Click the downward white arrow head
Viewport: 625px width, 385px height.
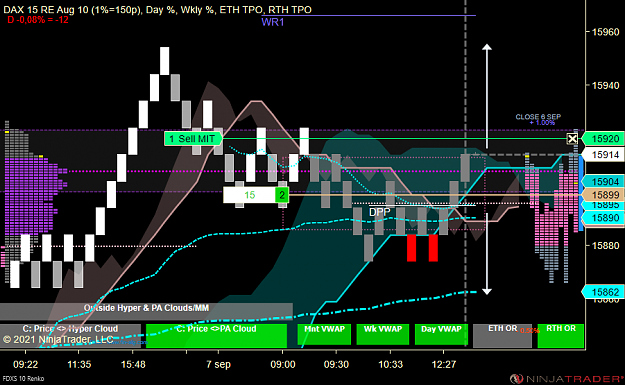(x=487, y=292)
